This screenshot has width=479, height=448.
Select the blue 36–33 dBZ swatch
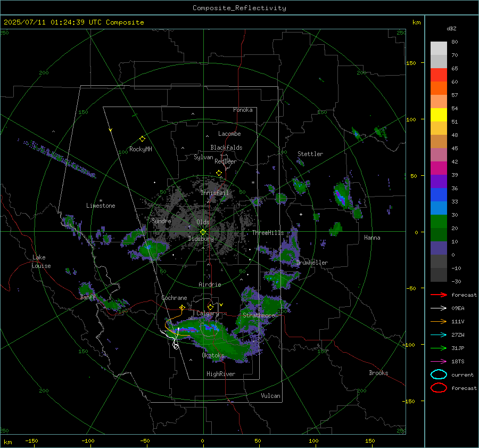click(439, 194)
